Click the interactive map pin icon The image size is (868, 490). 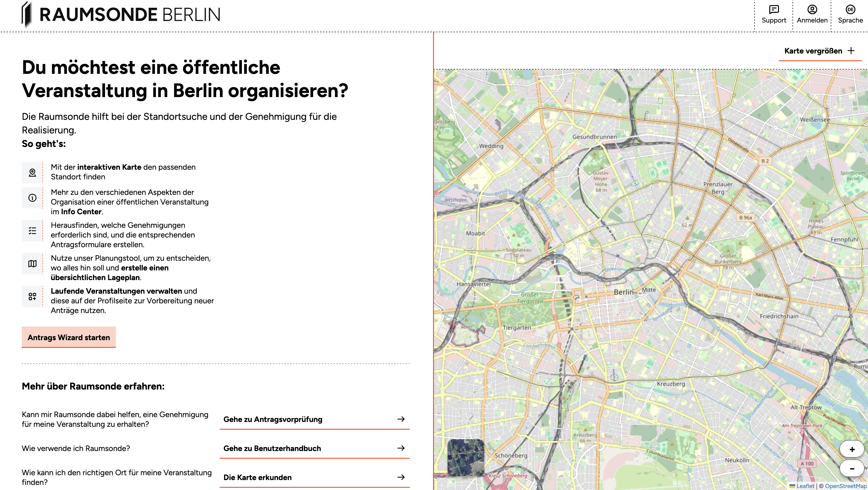click(x=32, y=173)
